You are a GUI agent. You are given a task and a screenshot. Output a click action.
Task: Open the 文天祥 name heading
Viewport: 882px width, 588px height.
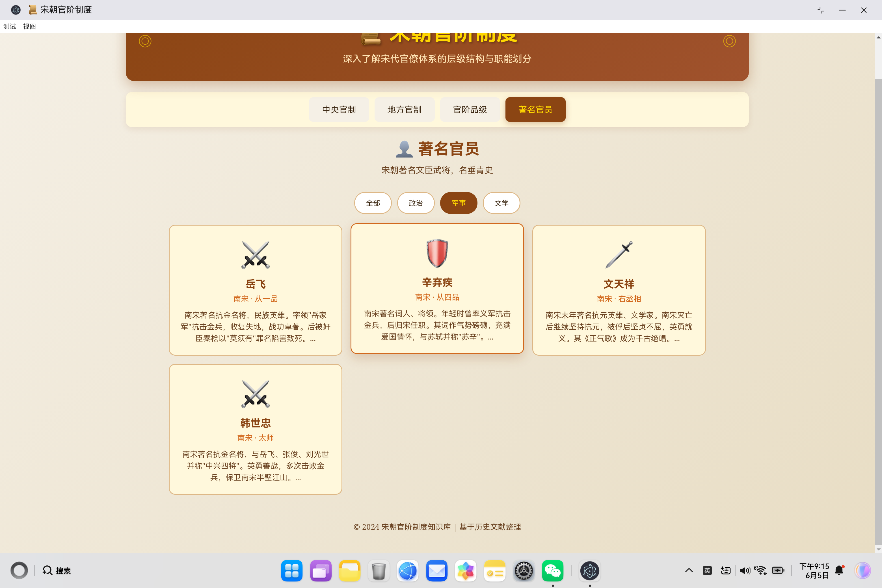[x=619, y=284]
